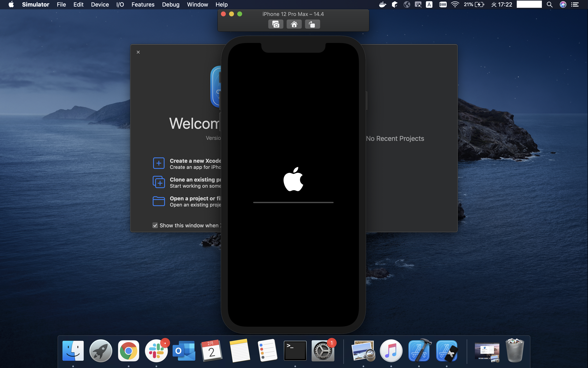The height and width of the screenshot is (368, 588).
Task: Open the Edit menu
Action: click(x=78, y=4)
